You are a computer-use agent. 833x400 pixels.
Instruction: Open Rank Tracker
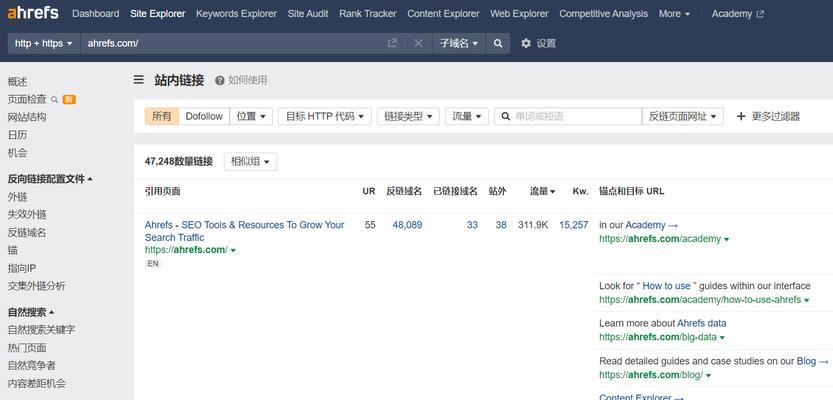click(x=368, y=14)
